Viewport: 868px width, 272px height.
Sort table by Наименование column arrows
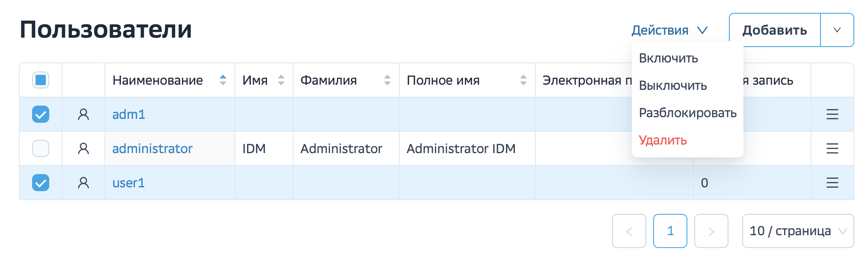point(223,80)
